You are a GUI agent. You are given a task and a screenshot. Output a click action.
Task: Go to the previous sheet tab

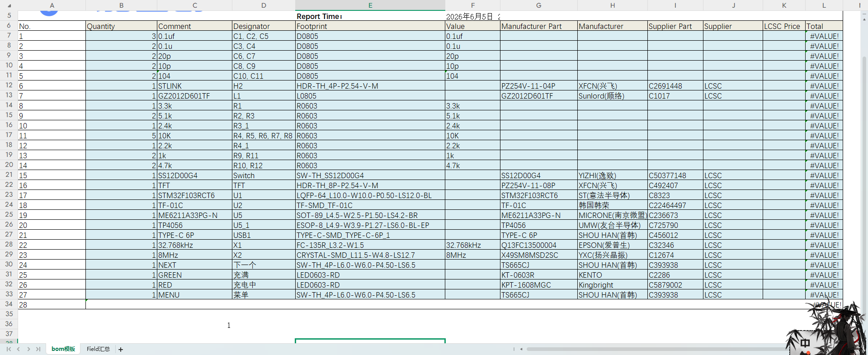(19, 349)
